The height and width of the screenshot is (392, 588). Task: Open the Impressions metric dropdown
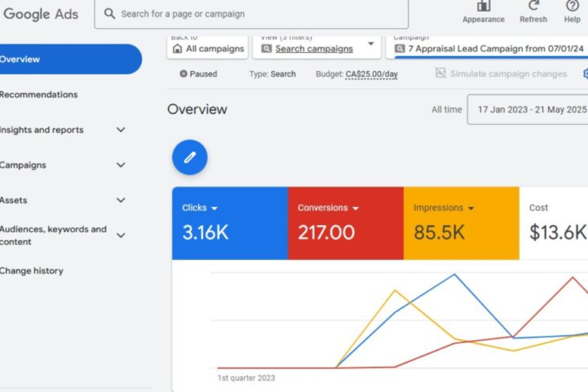pos(471,208)
